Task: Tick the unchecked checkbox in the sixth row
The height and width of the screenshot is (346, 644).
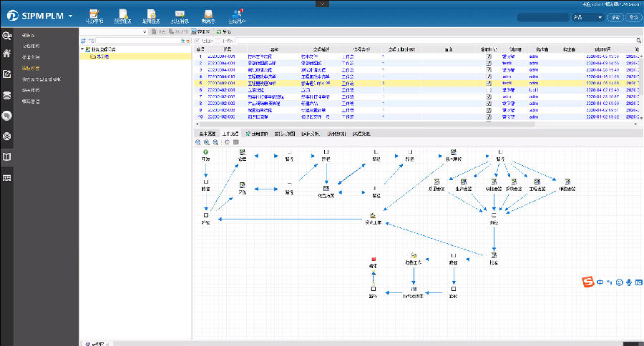Action: pyautogui.click(x=489, y=89)
